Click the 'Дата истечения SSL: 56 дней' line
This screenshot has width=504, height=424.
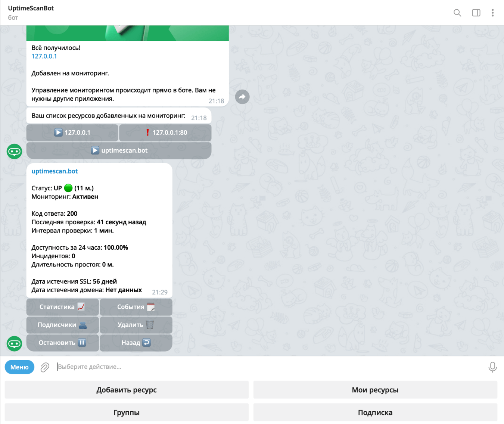[x=74, y=281]
